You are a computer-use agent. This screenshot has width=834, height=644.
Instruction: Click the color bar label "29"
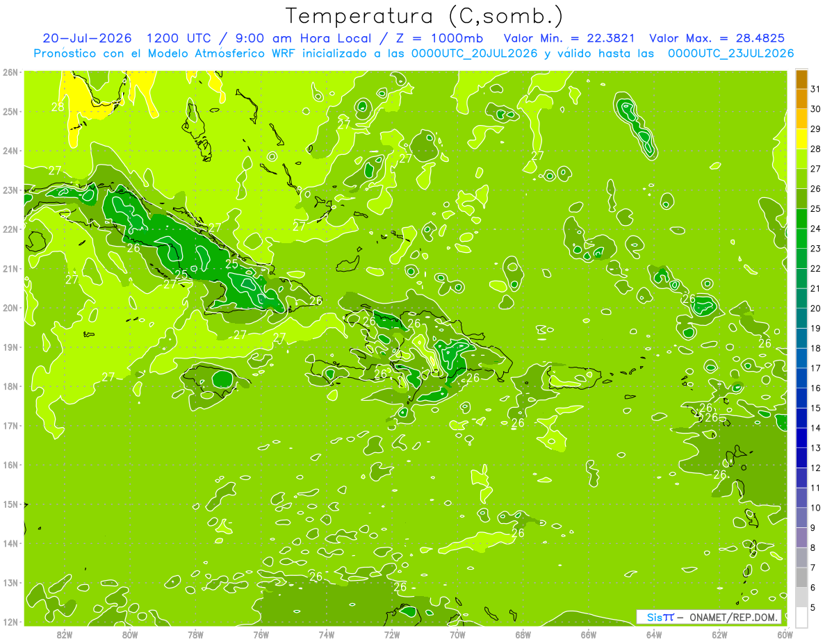815,129
